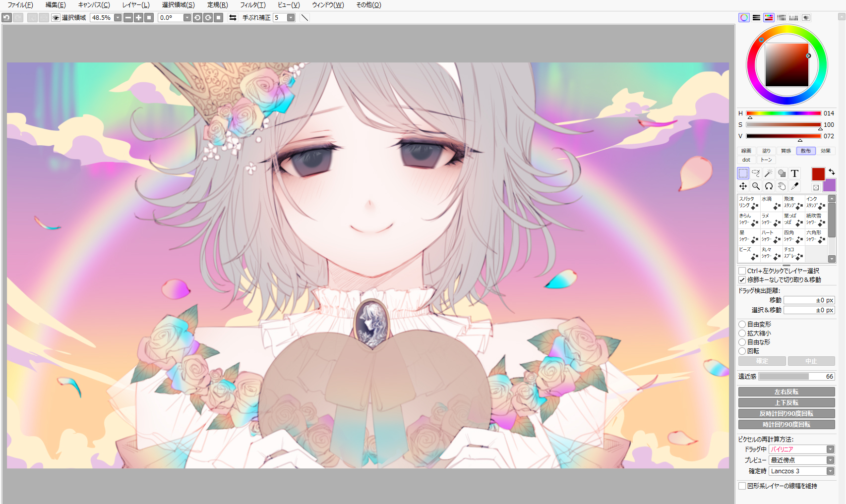Select the lasso selection tool
Viewport: 846px width, 504px height.
[x=756, y=173]
